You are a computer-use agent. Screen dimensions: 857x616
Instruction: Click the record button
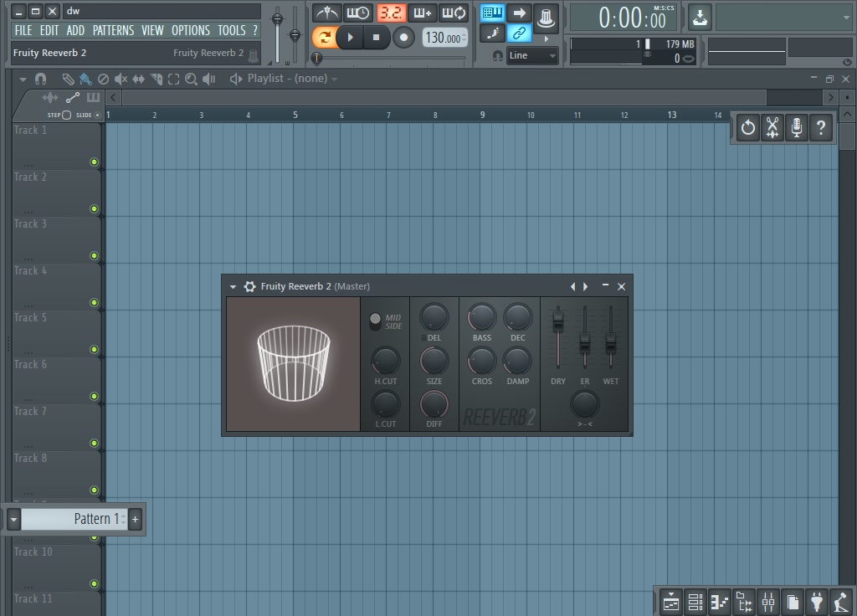click(404, 37)
